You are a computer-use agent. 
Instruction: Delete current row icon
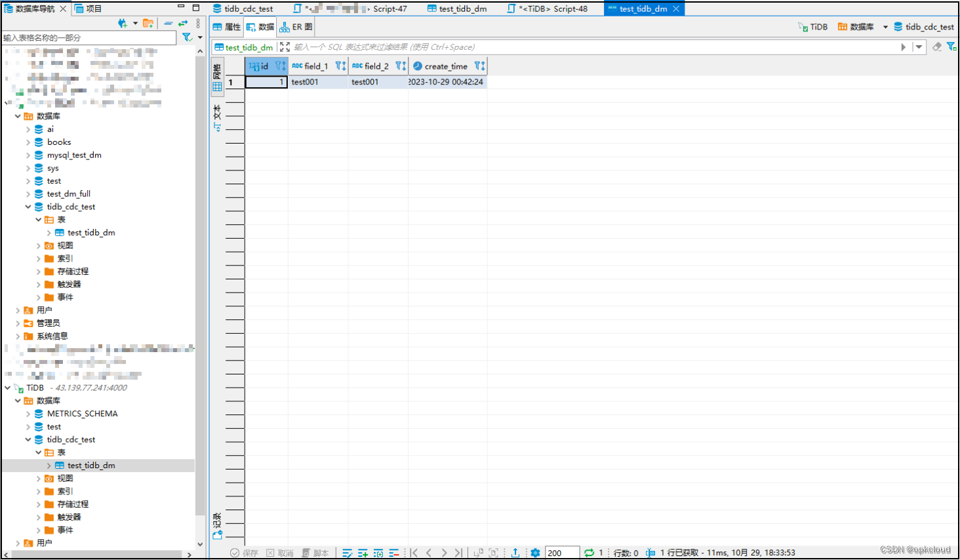tap(394, 553)
